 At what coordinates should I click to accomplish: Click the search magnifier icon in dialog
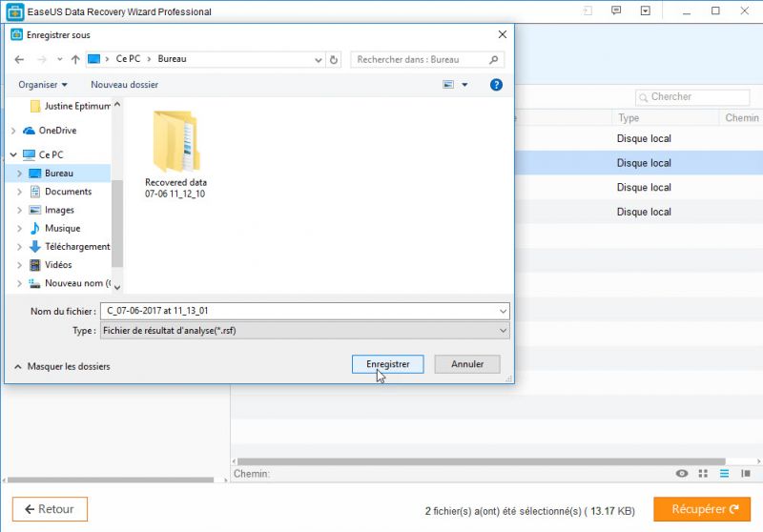pyautogui.click(x=493, y=59)
